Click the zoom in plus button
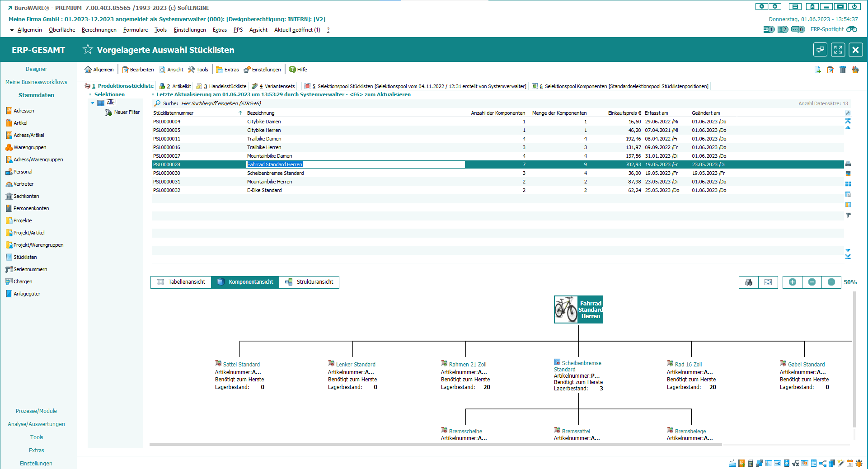The height and width of the screenshot is (469, 868). point(792,282)
